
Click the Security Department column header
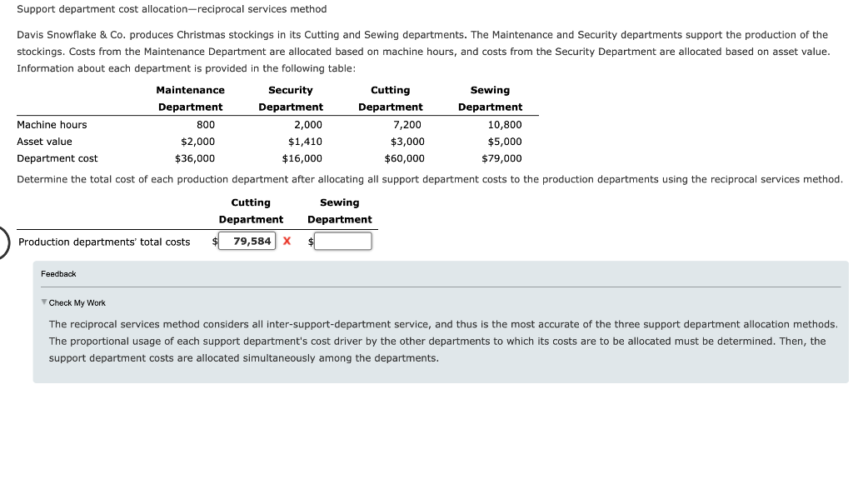(x=290, y=98)
